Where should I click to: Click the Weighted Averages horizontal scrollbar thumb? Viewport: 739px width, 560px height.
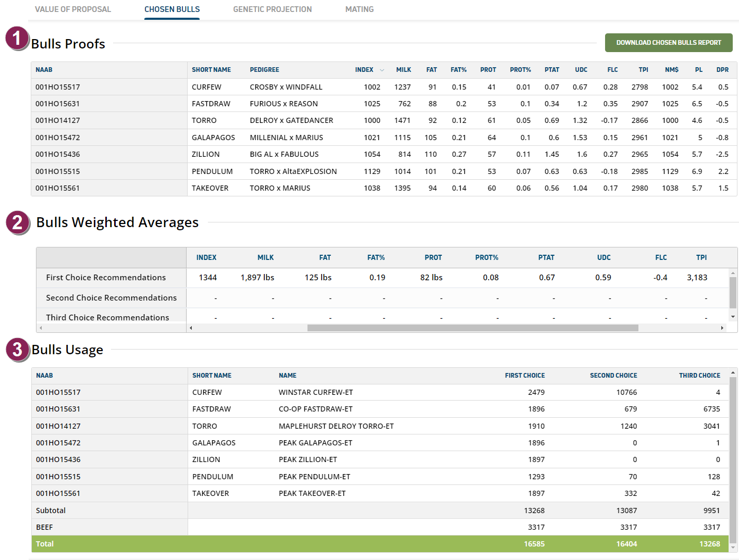472,328
